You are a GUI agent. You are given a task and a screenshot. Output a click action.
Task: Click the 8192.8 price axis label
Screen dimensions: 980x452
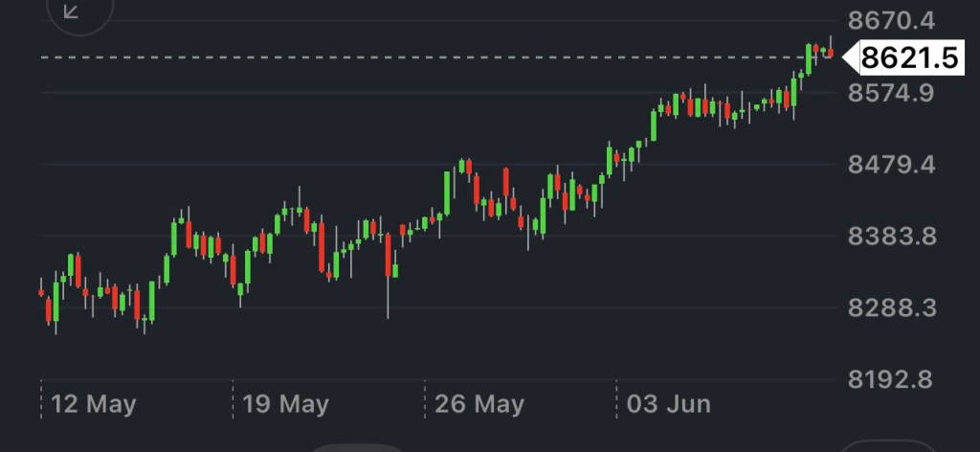891,379
